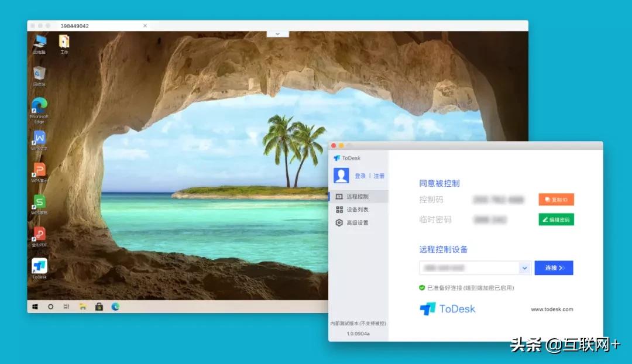Click the green 编辑密码 button
Viewport: 632px width, 364px height.
(x=556, y=219)
